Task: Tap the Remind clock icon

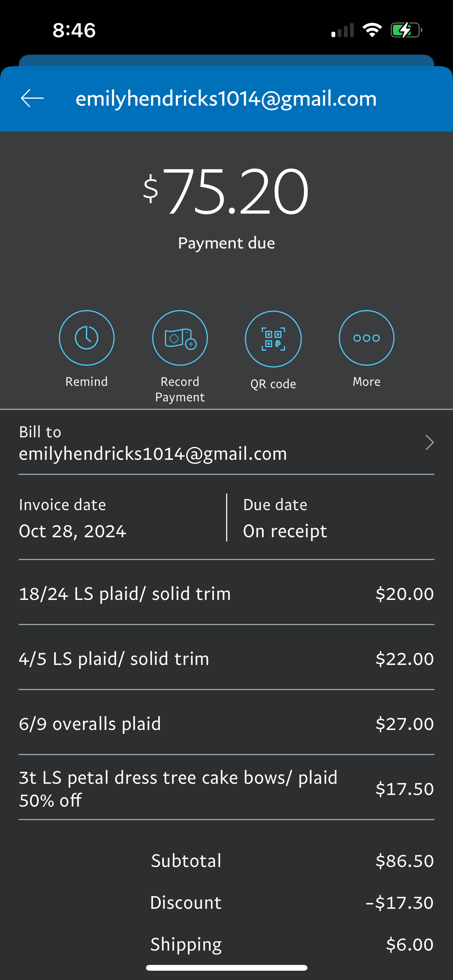Action: [x=86, y=338]
